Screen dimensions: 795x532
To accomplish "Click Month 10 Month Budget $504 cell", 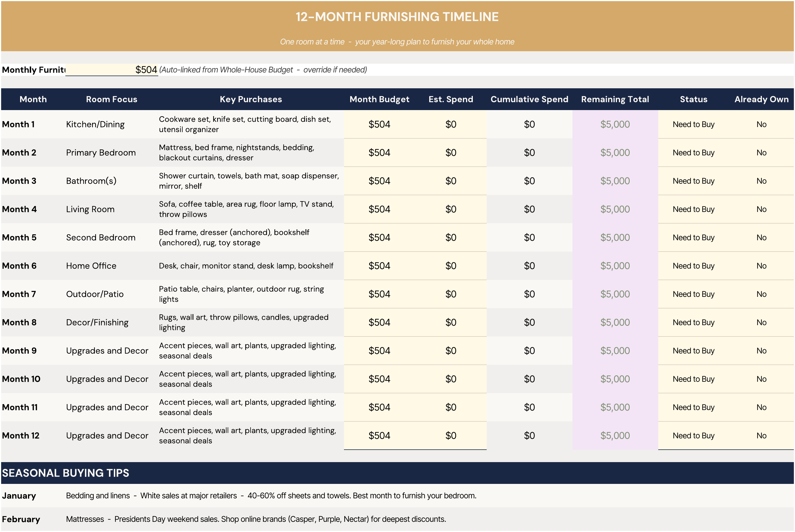I will pos(379,379).
